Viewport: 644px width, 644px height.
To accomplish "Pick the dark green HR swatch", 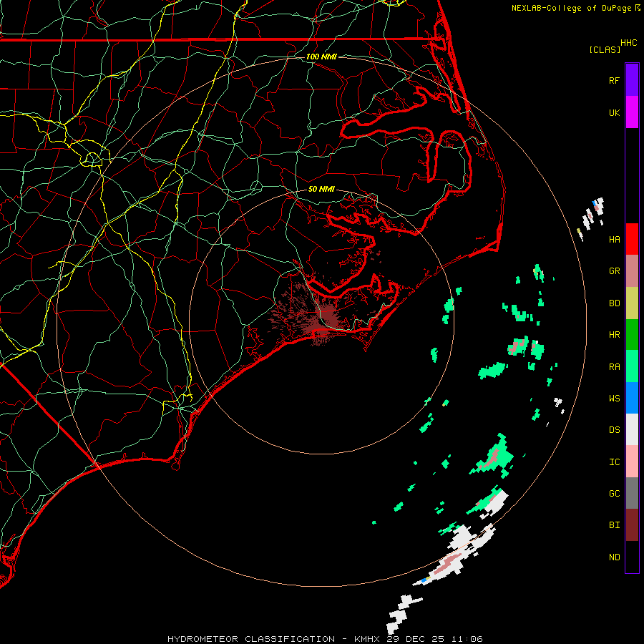I will click(632, 335).
